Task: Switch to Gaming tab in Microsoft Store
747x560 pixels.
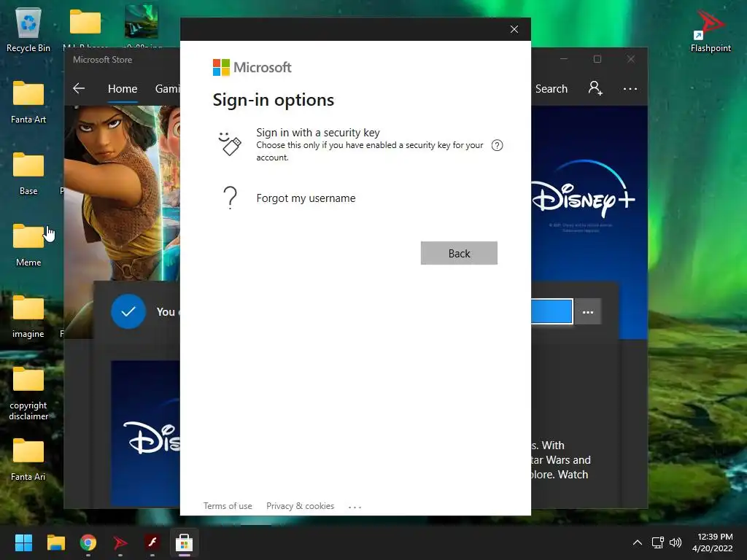Action: click(167, 89)
